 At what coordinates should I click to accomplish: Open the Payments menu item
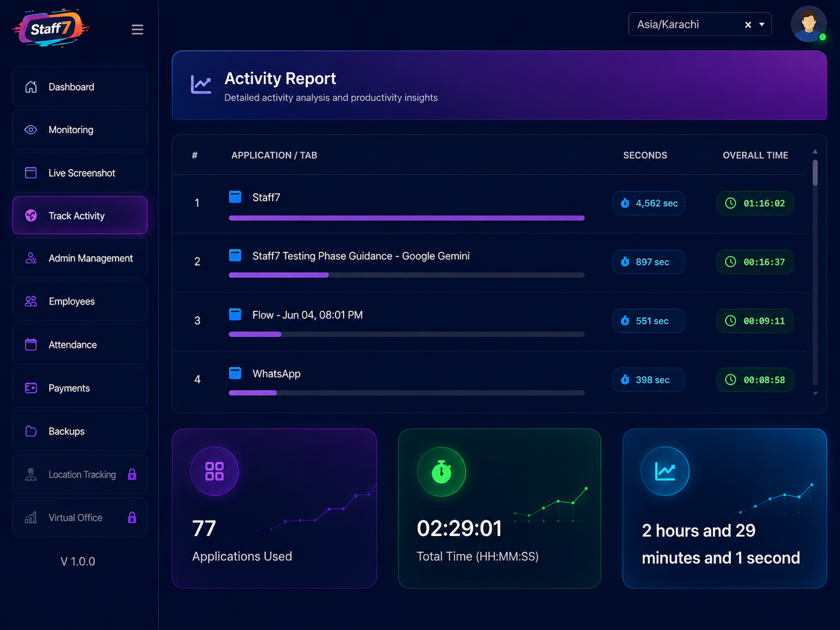pyautogui.click(x=80, y=388)
